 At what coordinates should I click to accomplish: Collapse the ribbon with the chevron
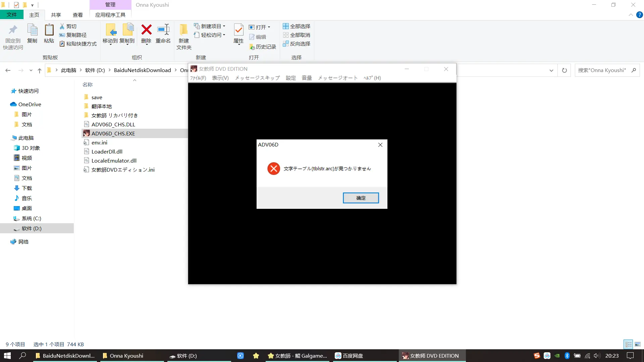[x=631, y=15]
